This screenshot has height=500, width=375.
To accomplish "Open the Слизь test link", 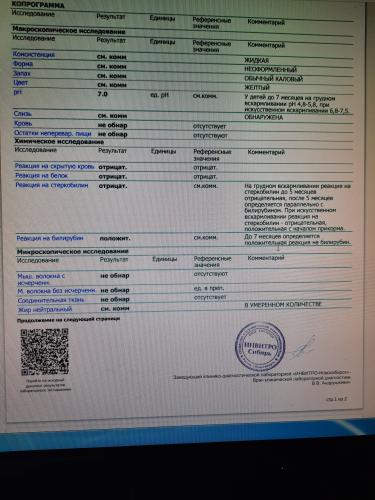I will (23, 114).
